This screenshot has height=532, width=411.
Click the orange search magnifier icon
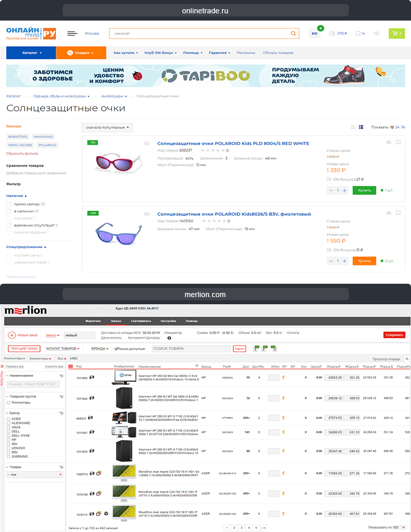293,33
